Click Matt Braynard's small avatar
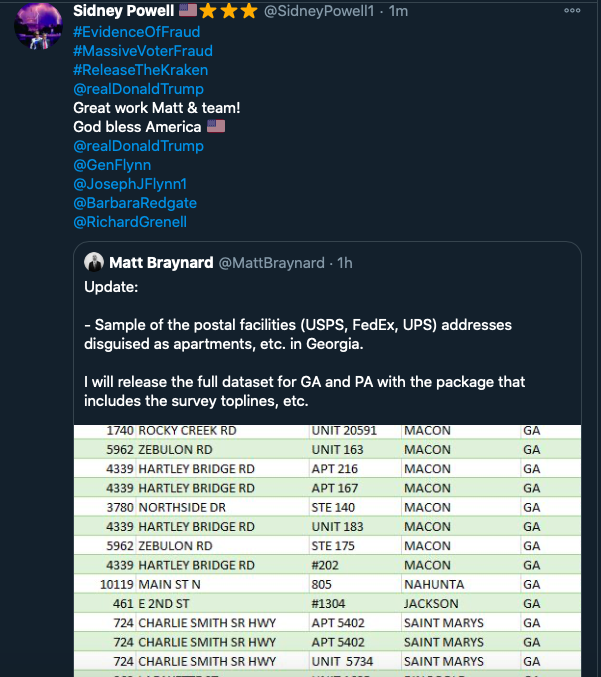601x677 pixels. point(94,262)
